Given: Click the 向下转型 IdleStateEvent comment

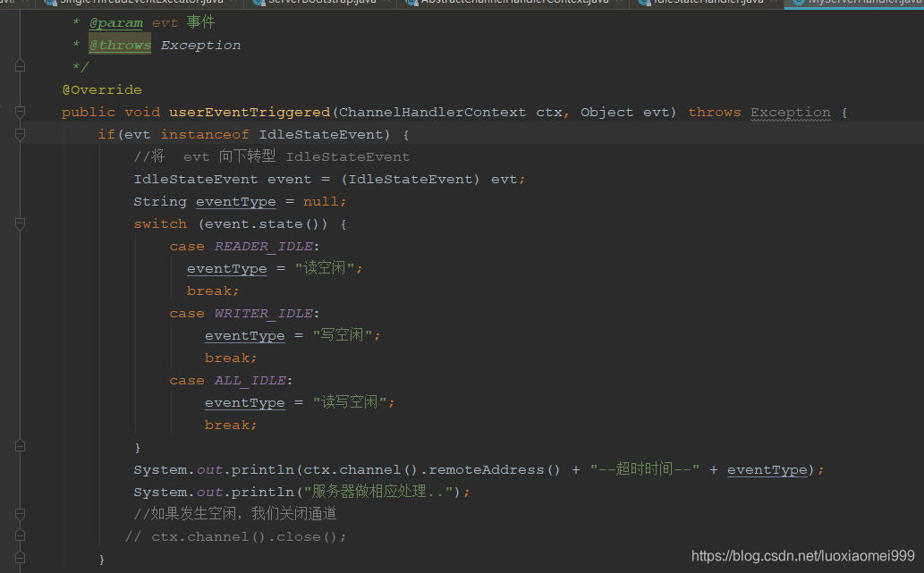Looking at the screenshot, I should (x=272, y=156).
